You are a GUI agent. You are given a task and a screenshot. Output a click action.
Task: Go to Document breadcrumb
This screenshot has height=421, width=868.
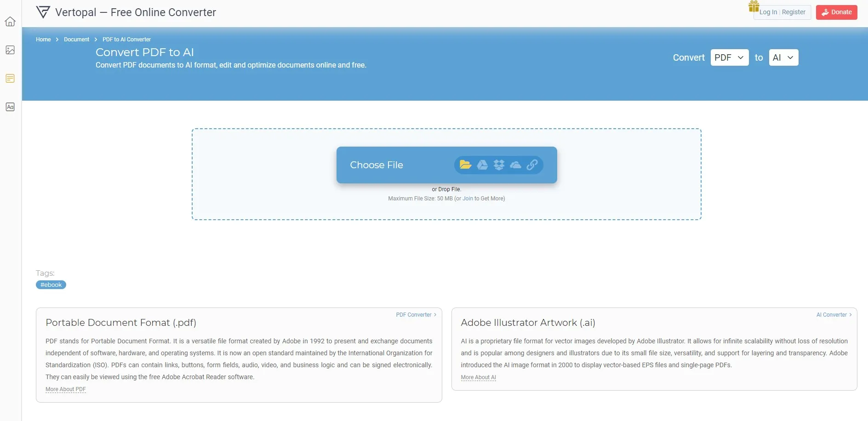[x=77, y=40]
